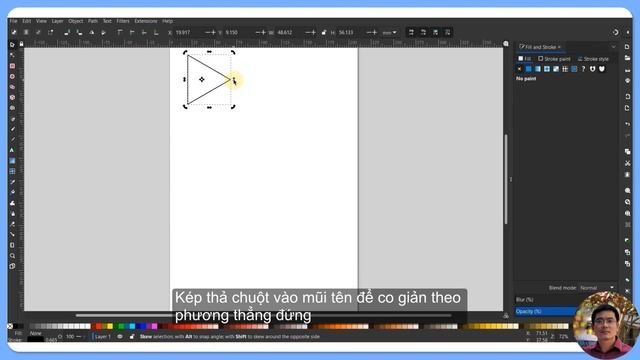Adjust the Opacity (%) slider
The image size is (640, 360).
point(546,311)
